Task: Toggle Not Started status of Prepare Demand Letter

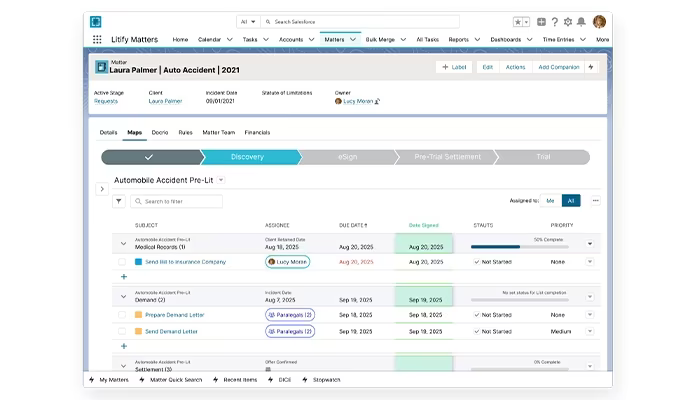Action: 476,315
